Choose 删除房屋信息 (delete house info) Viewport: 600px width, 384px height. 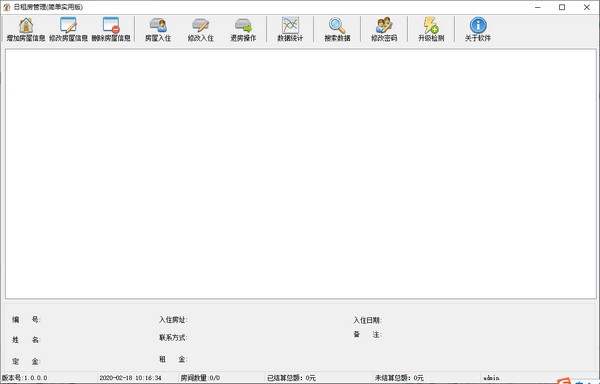pyautogui.click(x=111, y=29)
